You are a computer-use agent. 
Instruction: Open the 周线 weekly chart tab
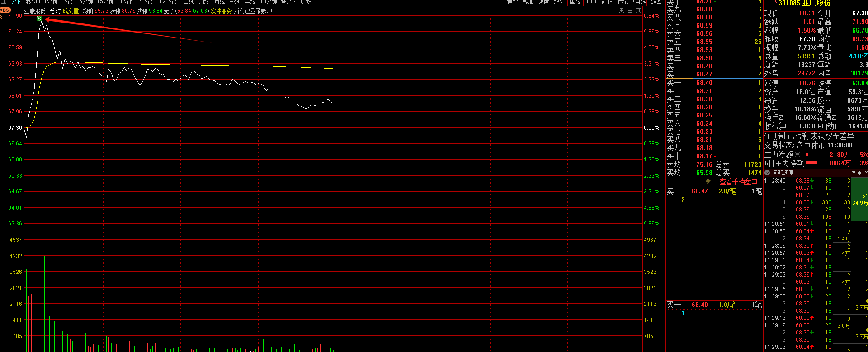click(204, 2)
